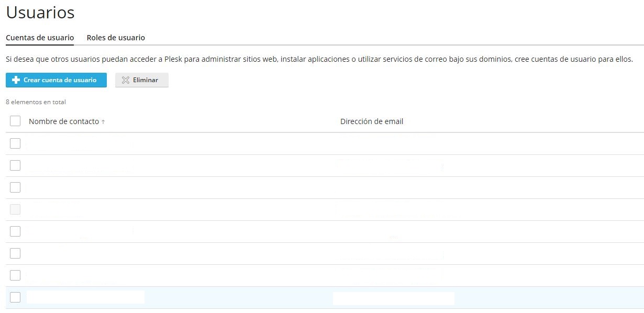644x313 pixels.
Task: Open the contact name in the highlighted last row
Action: pyautogui.click(x=85, y=297)
